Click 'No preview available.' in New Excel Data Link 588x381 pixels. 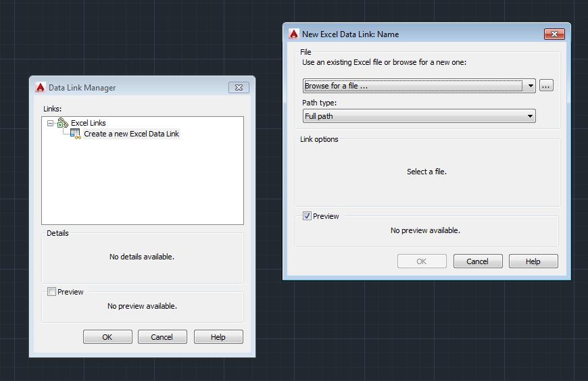point(425,230)
